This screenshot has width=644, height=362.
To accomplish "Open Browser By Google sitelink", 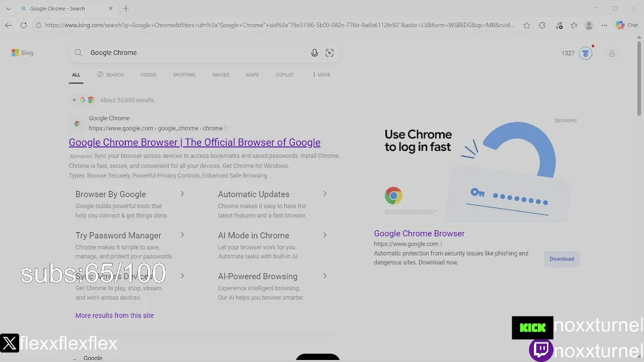I will (111, 194).
